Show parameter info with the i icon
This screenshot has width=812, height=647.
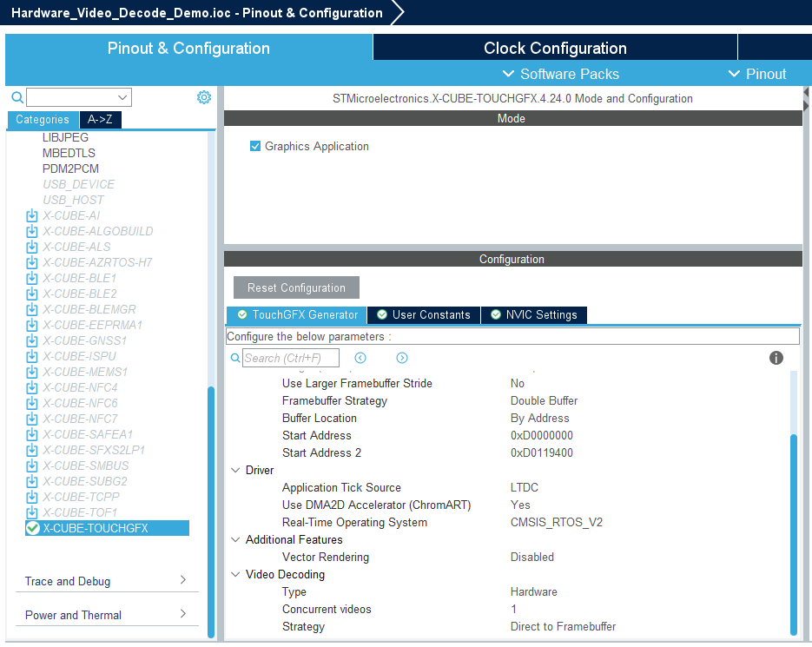click(x=776, y=358)
